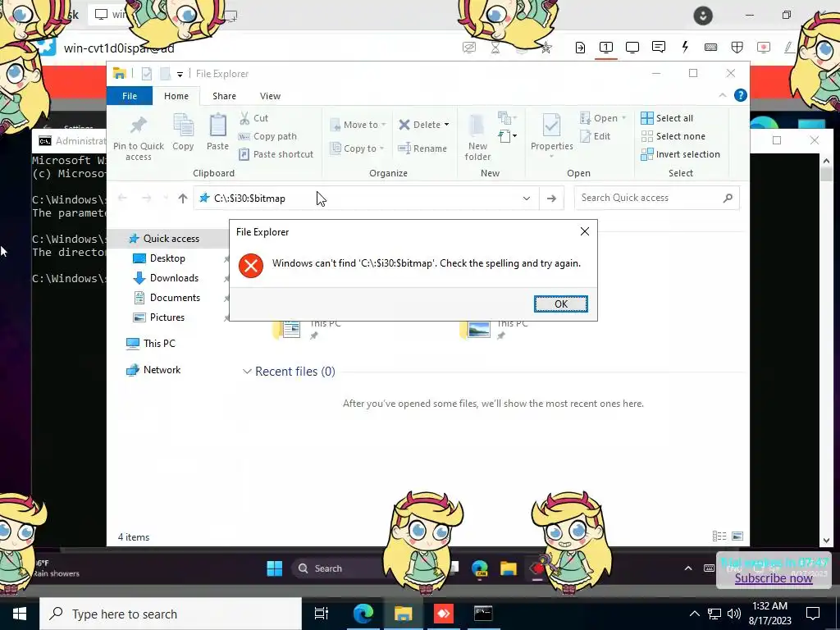Click Select all in the ribbon

(667, 118)
